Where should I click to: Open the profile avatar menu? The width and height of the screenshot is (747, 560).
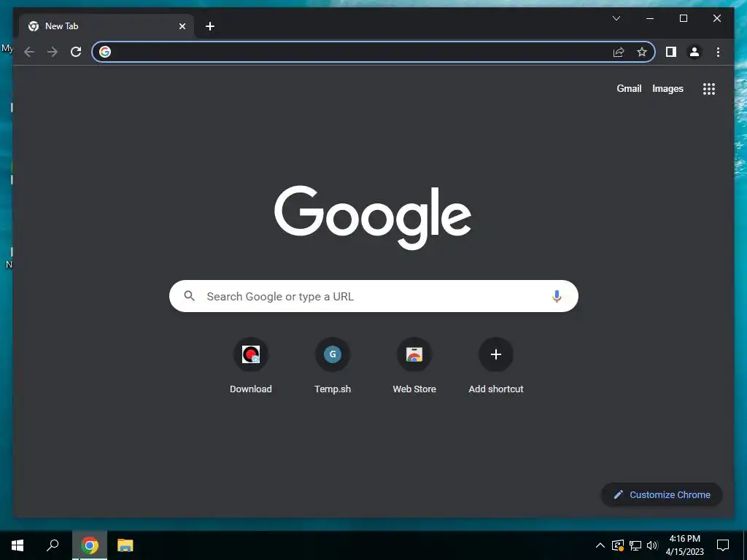tap(694, 52)
